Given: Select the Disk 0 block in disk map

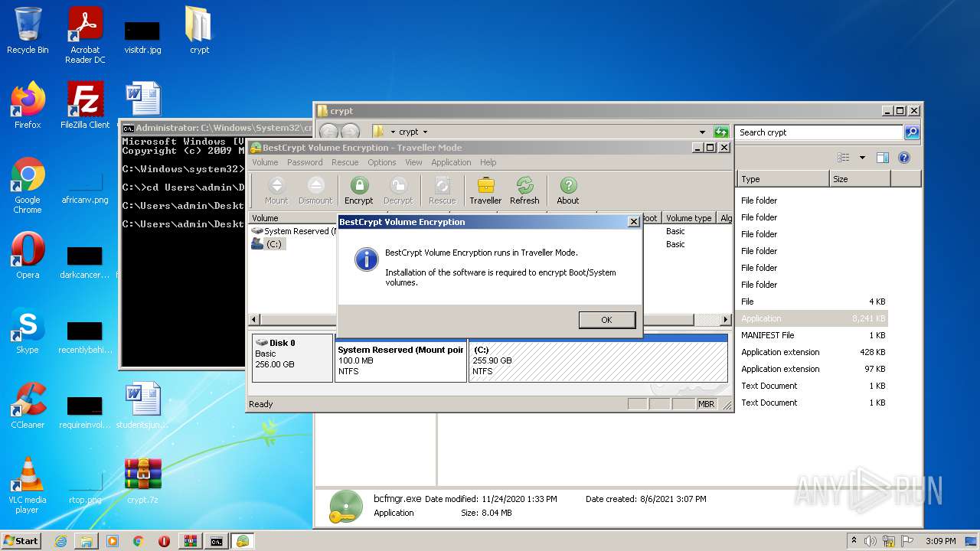Looking at the screenshot, I should 292,357.
